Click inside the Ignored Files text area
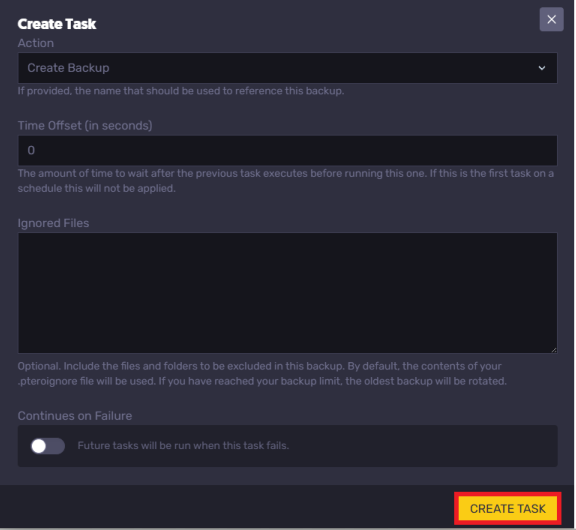576x530 pixels. [288, 293]
